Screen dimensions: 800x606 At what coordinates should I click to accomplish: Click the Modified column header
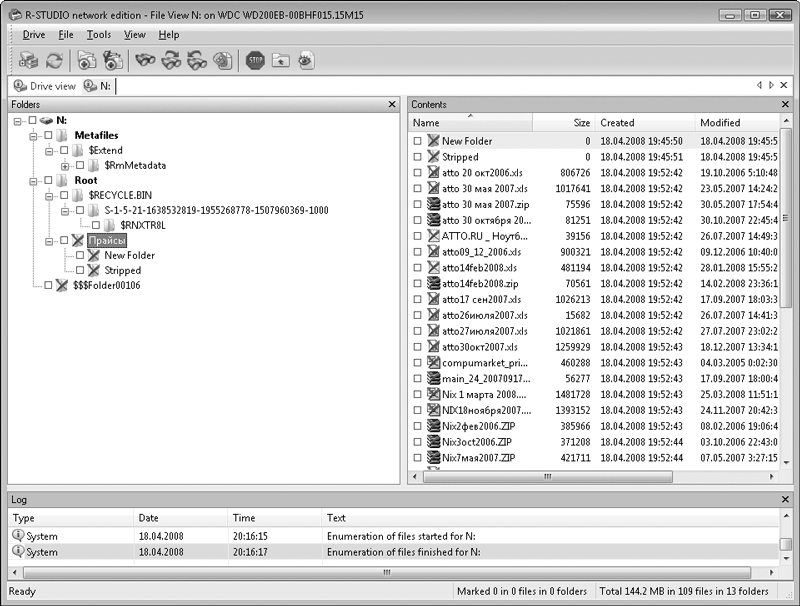coord(737,123)
